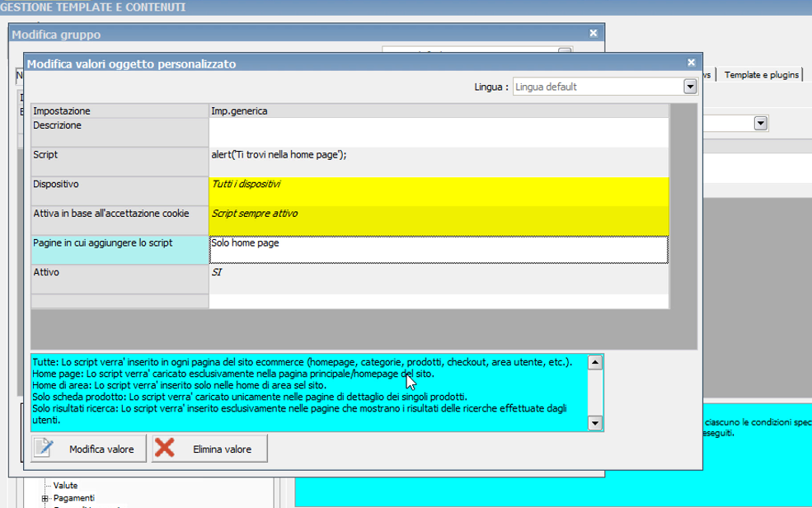Close the Modifica gruppo window
This screenshot has width=812, height=508.
pyautogui.click(x=594, y=34)
